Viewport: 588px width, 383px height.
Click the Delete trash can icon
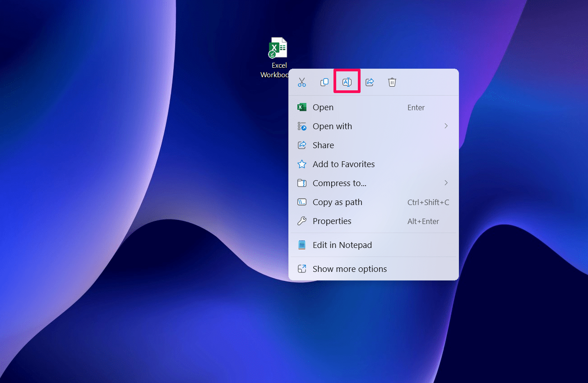tap(392, 82)
